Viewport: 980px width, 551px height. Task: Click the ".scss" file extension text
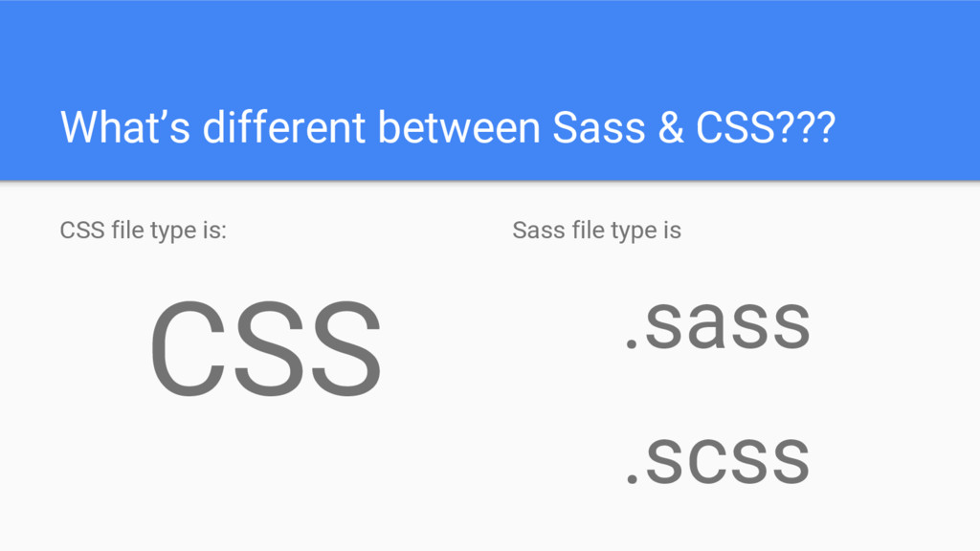(718, 460)
